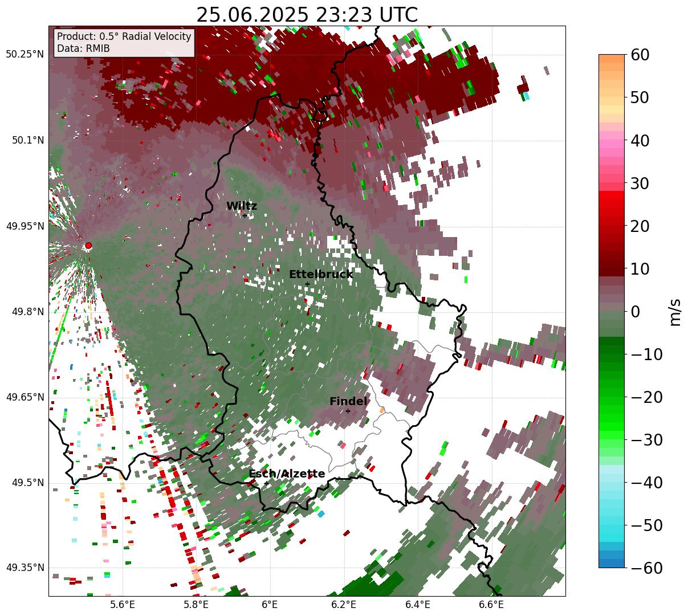The image size is (688, 616).
Task: Click the 6.4°E longitude tick label
Action: tap(418, 605)
